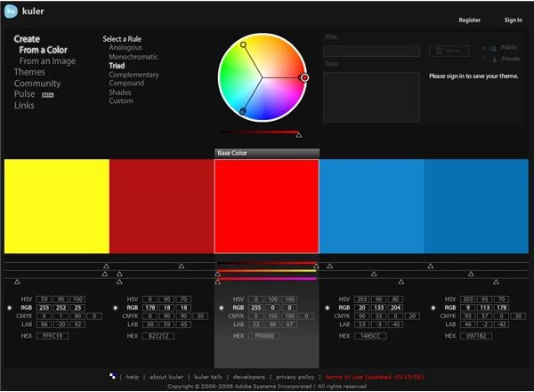Select RGB bullet for dark red B21212 swatch
This screenshot has height=392, width=534.
[116, 308]
